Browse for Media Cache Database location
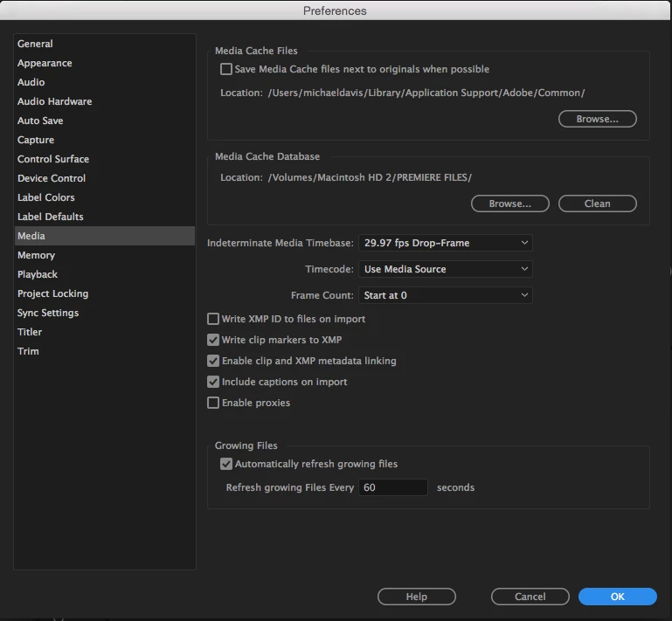672x621 pixels. pos(510,204)
